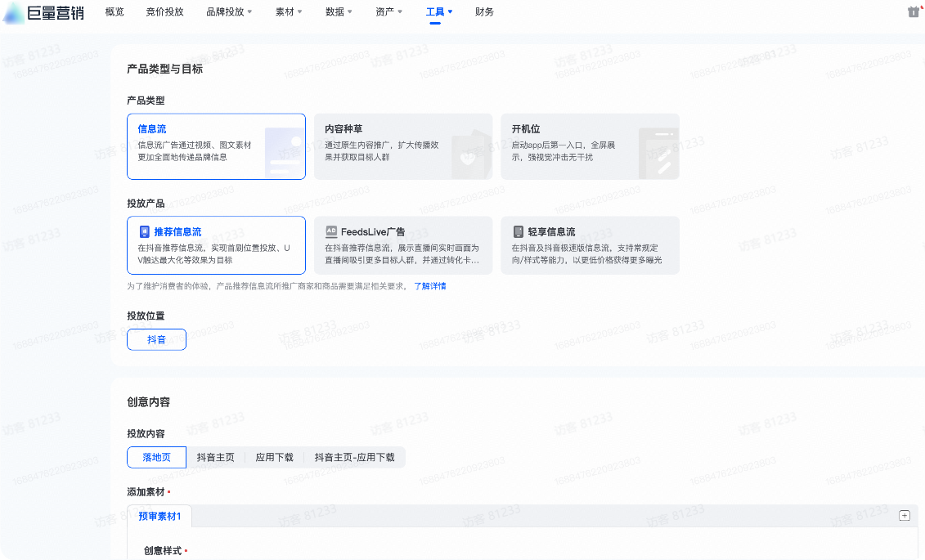Click the 轻享信息流 phone icon

(x=518, y=231)
